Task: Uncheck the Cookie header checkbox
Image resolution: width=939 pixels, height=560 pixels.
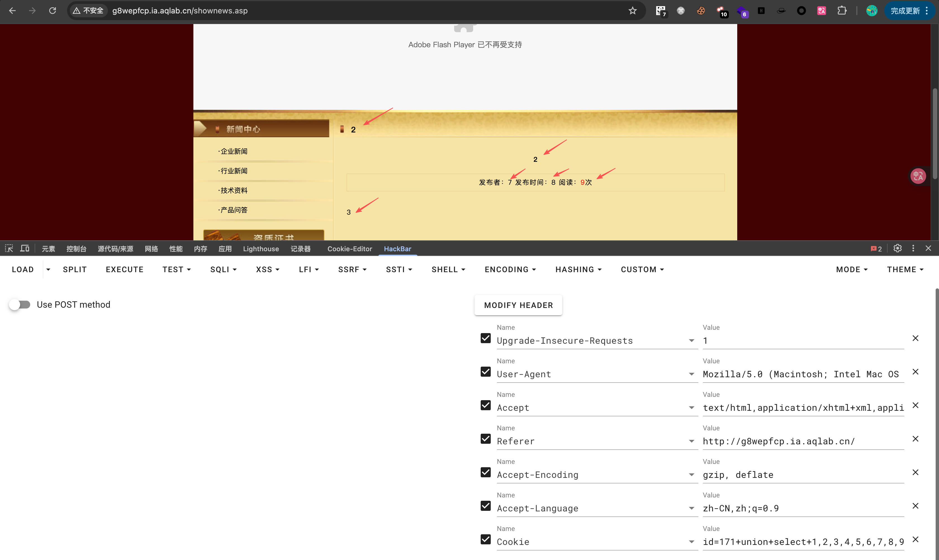Action: (485, 539)
